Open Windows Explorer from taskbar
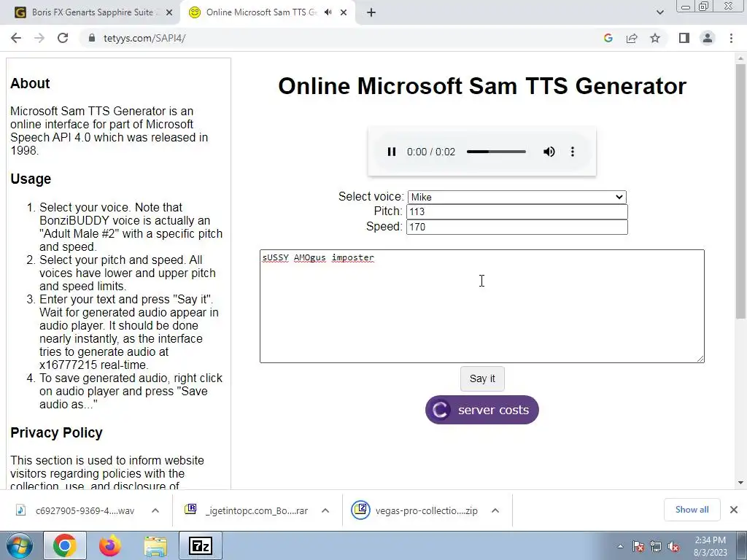The height and width of the screenshot is (560, 747). [x=155, y=545]
